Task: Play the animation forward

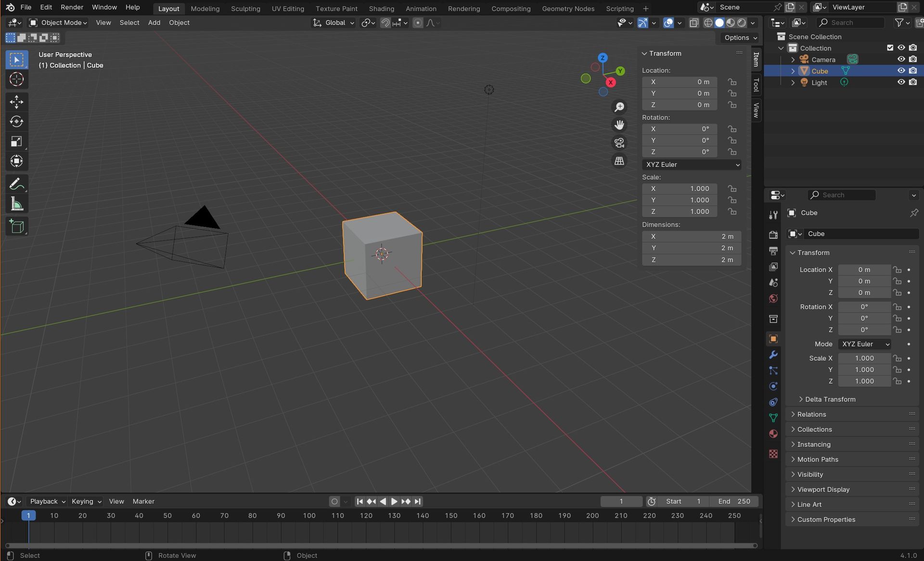Action: (394, 502)
